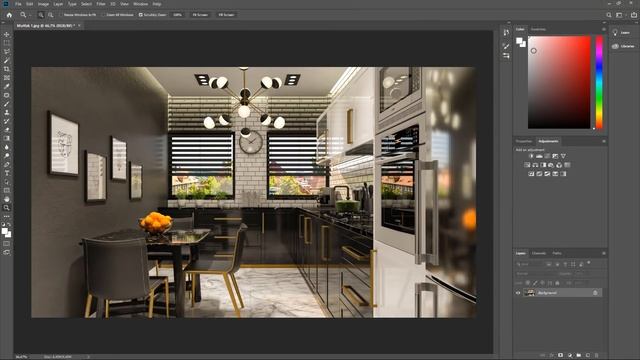
Task: Click the hue spectrum slider
Action: click(599, 82)
